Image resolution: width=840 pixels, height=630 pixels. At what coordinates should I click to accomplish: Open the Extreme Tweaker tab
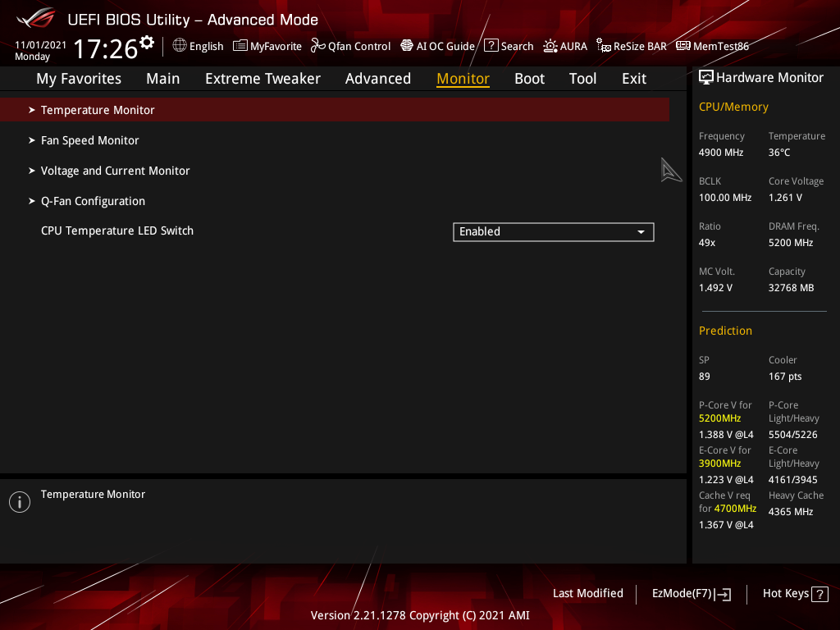pos(262,79)
